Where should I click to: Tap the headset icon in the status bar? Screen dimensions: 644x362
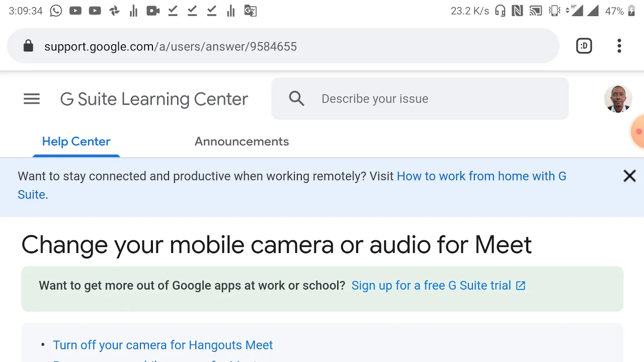[500, 11]
